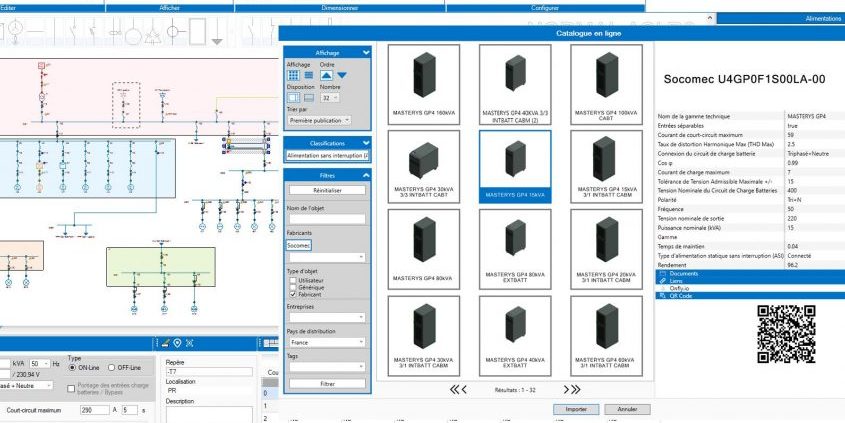The height and width of the screenshot is (423, 845).
Task: Expand the Liens section
Action: [750, 281]
